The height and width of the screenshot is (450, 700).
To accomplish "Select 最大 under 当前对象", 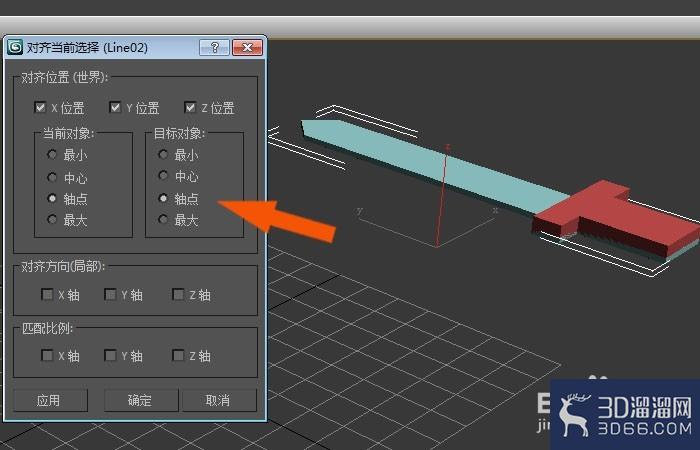I will (52, 219).
